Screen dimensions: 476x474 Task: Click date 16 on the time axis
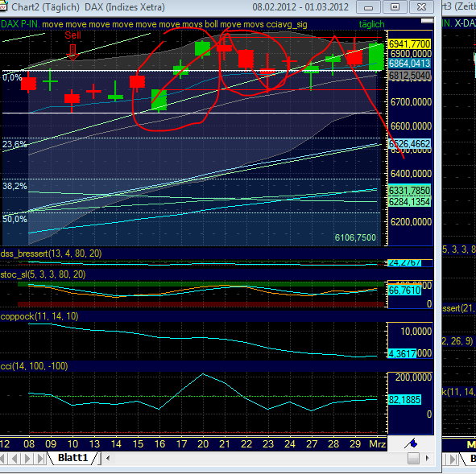coord(159,444)
